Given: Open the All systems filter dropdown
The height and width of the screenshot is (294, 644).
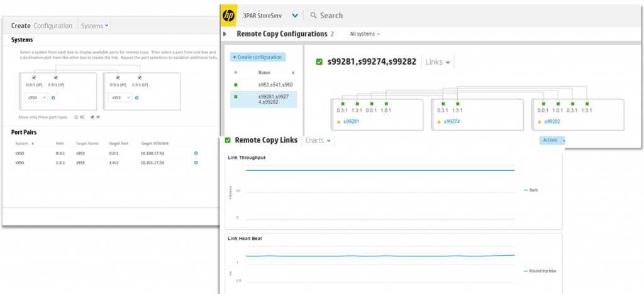Looking at the screenshot, I should (x=365, y=34).
